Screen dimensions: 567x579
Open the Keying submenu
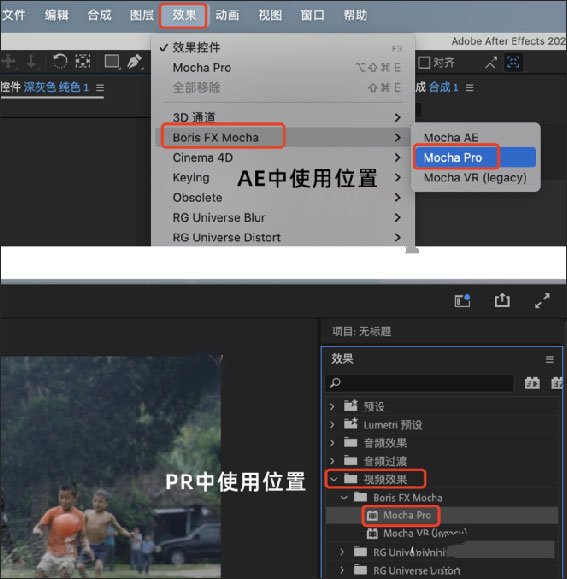(283, 178)
